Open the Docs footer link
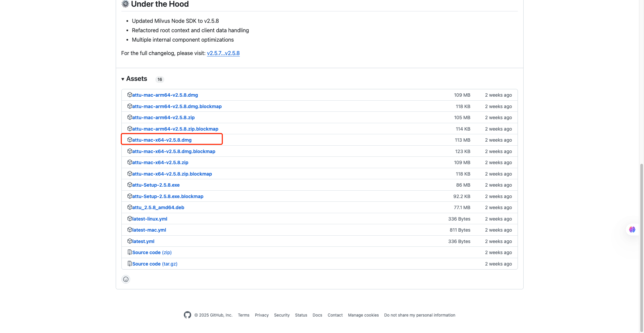644x333 pixels. pos(317,315)
